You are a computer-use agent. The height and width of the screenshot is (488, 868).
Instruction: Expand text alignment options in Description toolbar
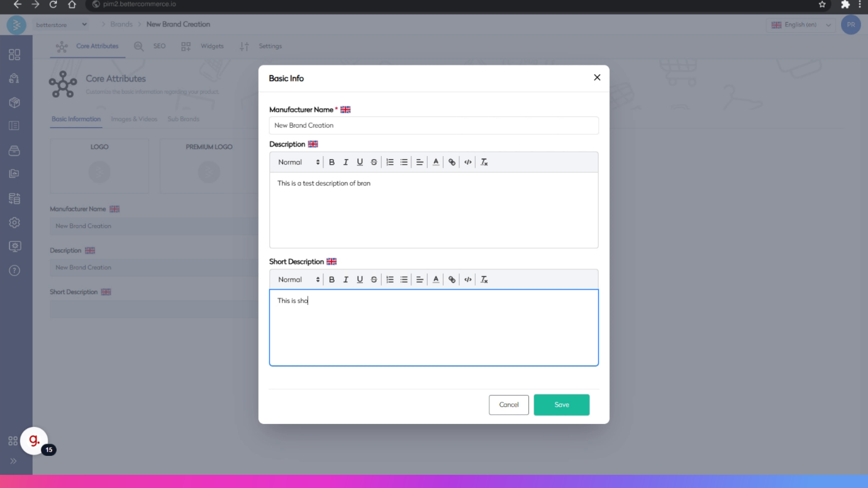[x=420, y=162]
